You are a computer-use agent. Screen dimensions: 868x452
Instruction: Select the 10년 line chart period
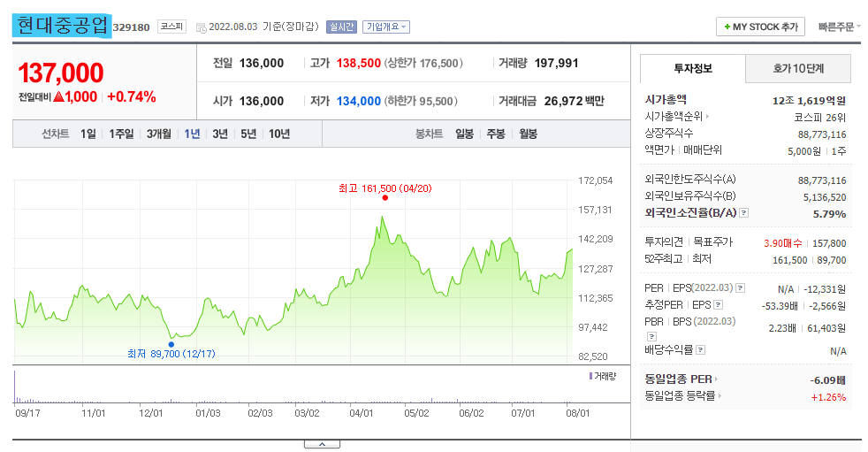(279, 134)
